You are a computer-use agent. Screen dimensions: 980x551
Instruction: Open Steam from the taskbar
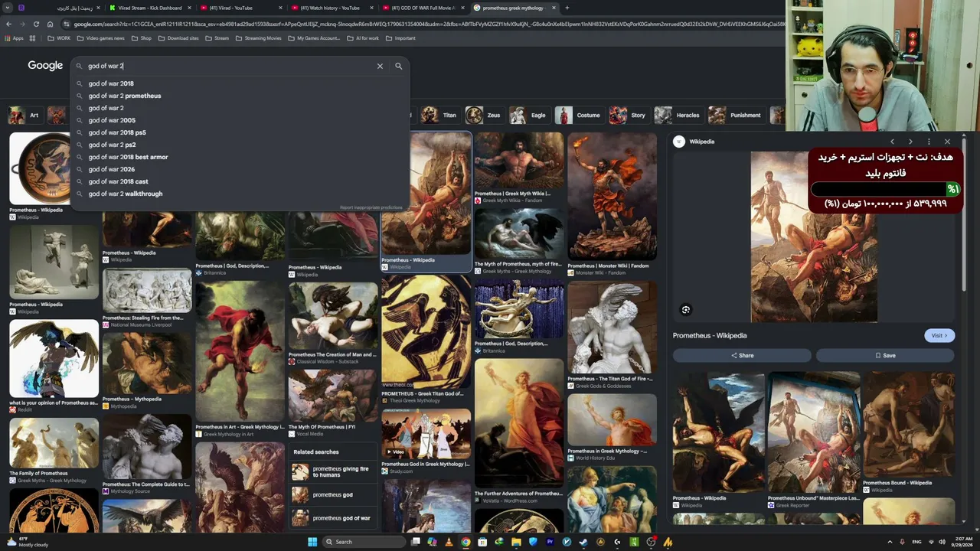click(583, 542)
